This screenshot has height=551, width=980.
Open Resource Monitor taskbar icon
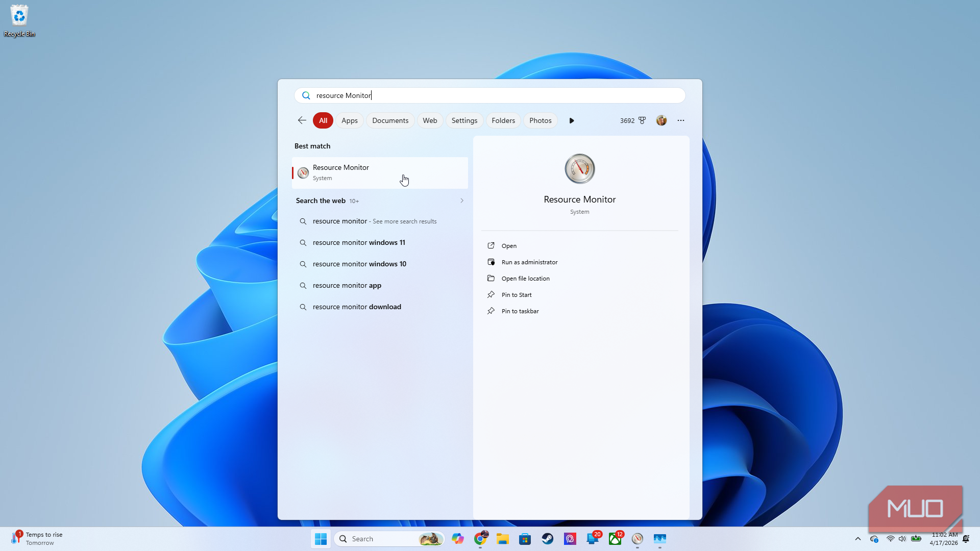tap(638, 539)
